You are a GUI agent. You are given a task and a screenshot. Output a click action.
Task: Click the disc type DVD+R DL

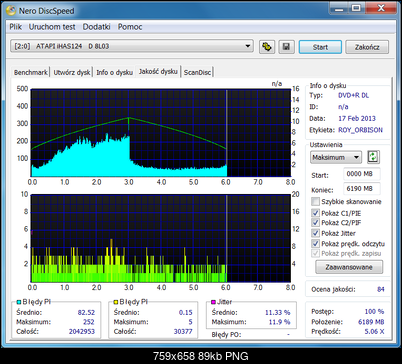353,95
